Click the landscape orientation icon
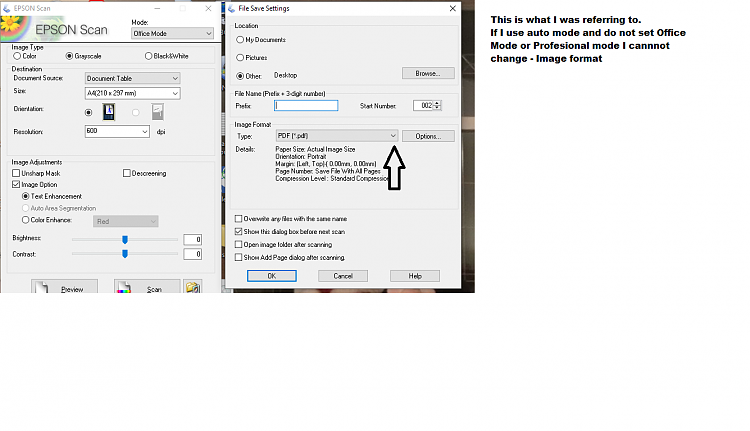The height and width of the screenshot is (431, 750). pos(157,112)
